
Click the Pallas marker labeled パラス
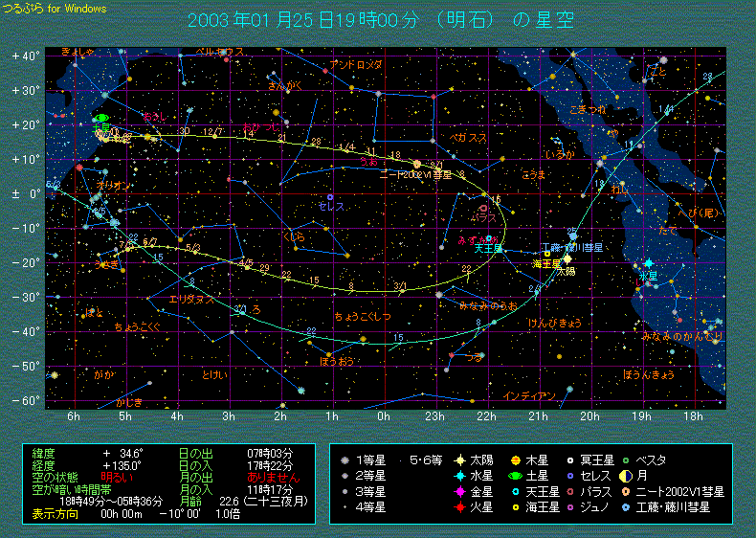pyautogui.click(x=483, y=208)
